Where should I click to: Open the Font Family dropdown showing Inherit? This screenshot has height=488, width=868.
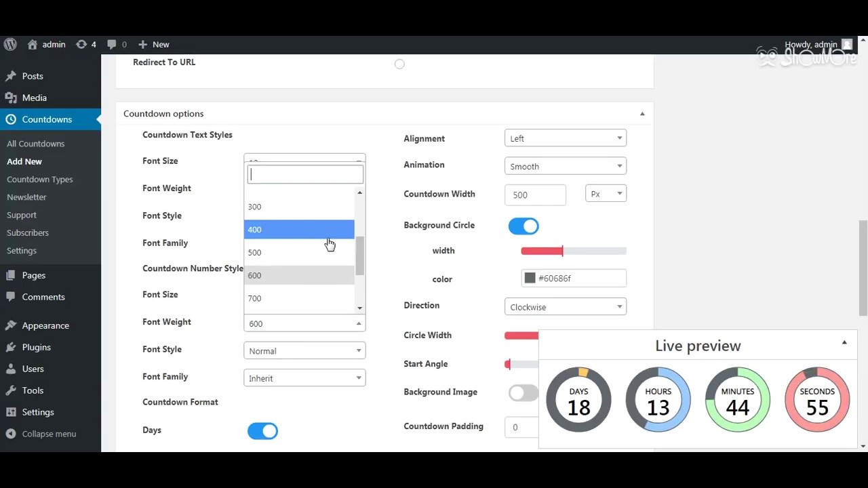304,378
